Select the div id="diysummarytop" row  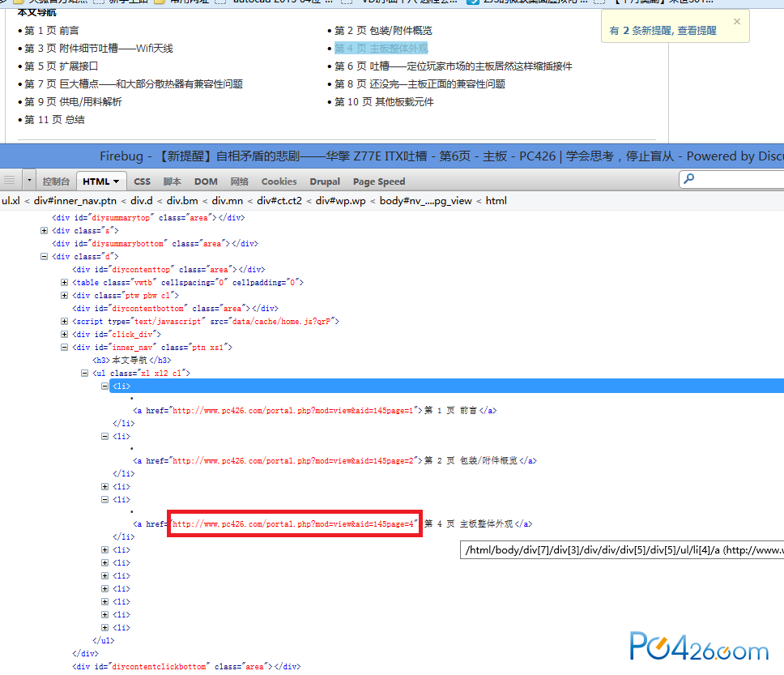pyautogui.click(x=148, y=218)
